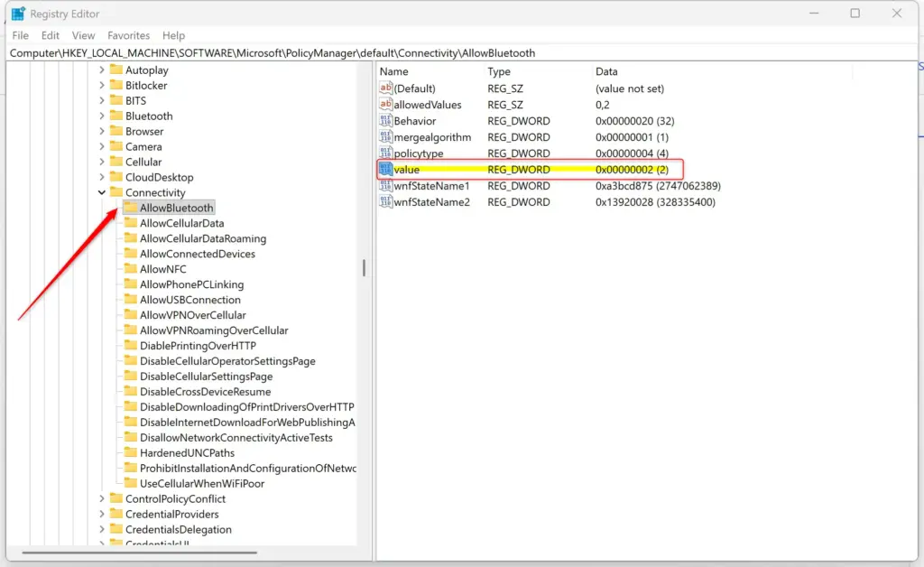Click the folder icon of Connectivity key

coord(116,192)
